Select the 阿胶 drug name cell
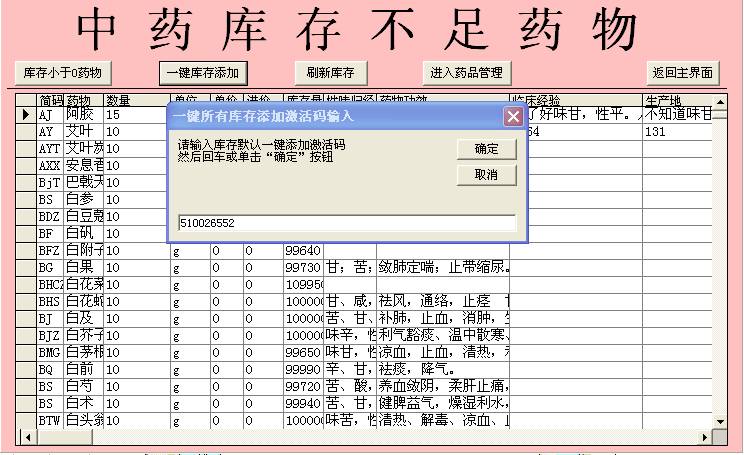This screenshot has height=455, width=744. coord(84,114)
